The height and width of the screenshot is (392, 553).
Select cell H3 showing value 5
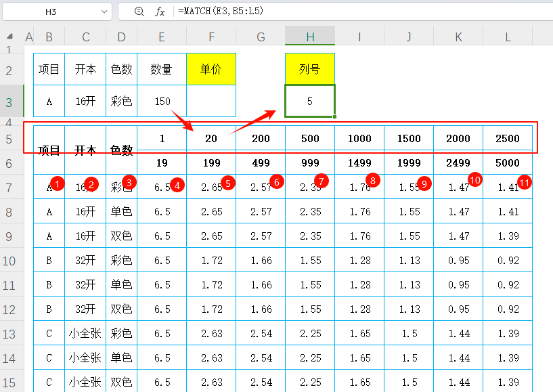click(x=310, y=102)
